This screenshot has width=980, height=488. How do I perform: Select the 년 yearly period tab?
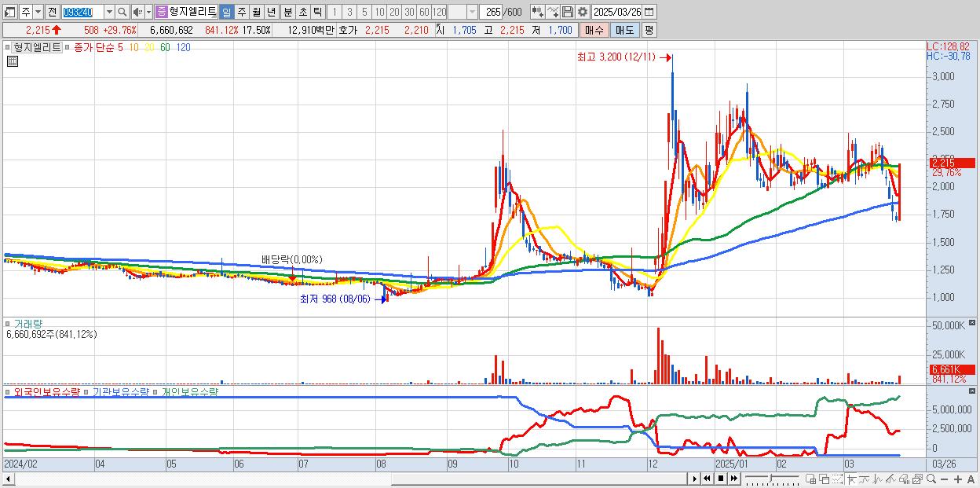point(271,12)
